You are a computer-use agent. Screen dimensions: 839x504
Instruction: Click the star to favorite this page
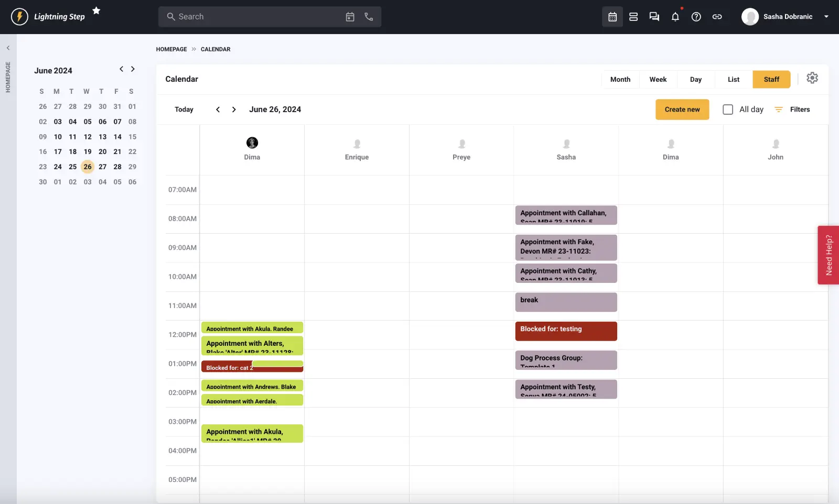click(x=96, y=10)
